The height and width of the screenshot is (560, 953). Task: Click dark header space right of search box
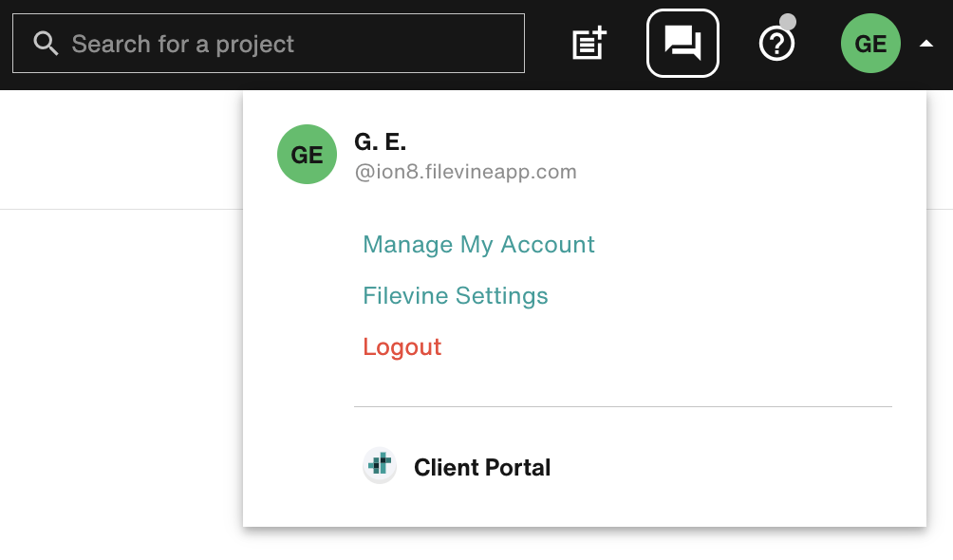(546, 44)
